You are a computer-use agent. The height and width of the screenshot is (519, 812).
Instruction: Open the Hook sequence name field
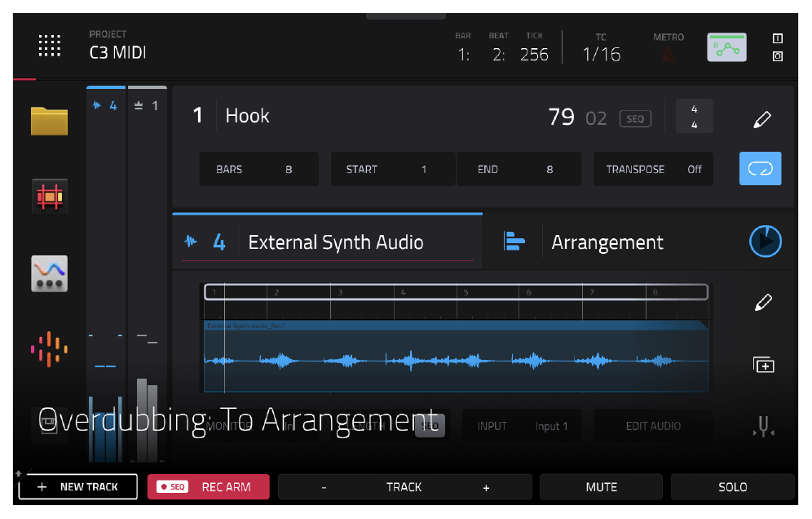pyautogui.click(x=248, y=116)
